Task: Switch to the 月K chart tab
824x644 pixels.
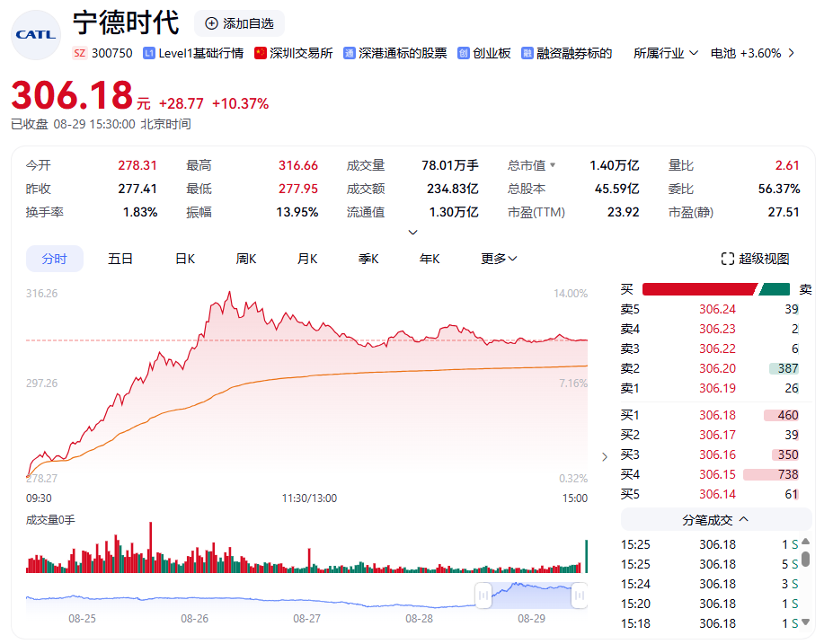Action: (x=307, y=259)
